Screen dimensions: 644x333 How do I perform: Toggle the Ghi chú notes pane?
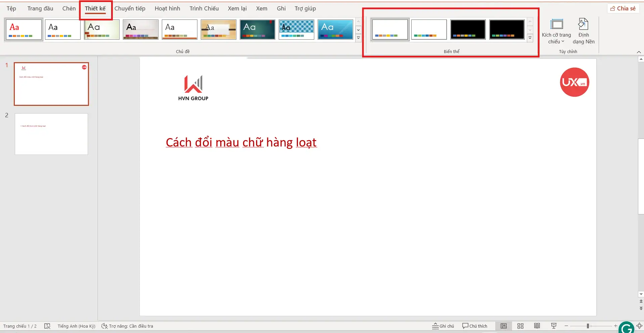[443, 326]
